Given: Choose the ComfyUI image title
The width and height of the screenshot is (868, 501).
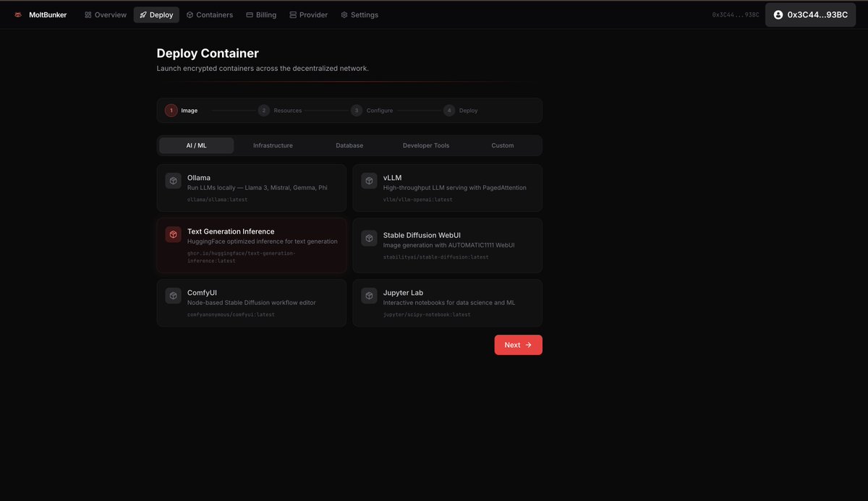Looking at the screenshot, I should pyautogui.click(x=202, y=293).
